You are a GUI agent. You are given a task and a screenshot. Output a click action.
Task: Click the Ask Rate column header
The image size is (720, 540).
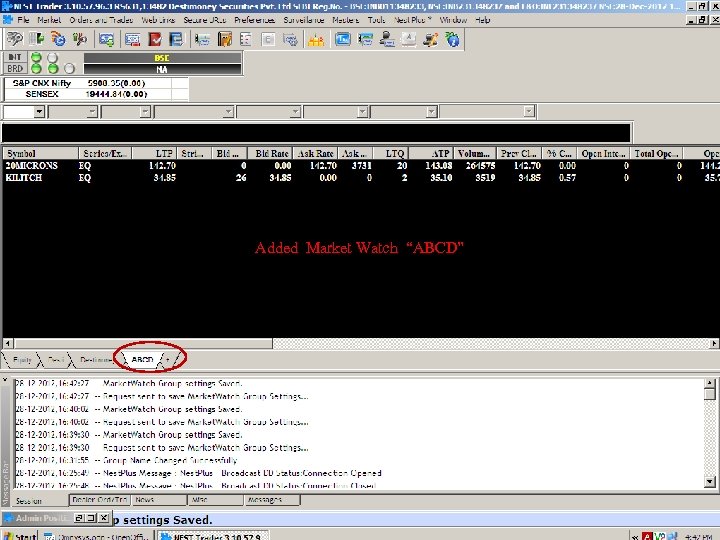pyautogui.click(x=316, y=153)
